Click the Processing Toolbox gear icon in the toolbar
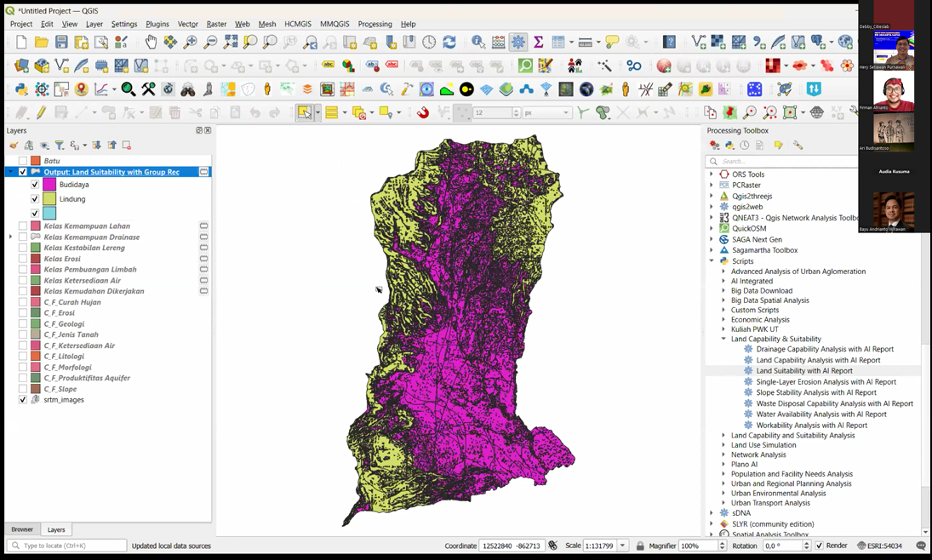Screen dimensions: 932x560 pos(518,42)
